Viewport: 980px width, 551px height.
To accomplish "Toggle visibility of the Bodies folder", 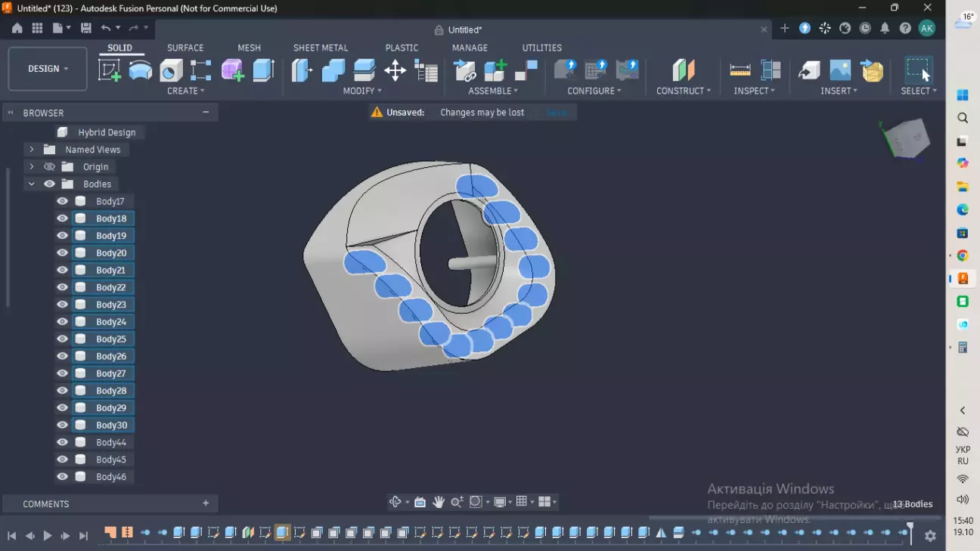I will click(x=50, y=184).
